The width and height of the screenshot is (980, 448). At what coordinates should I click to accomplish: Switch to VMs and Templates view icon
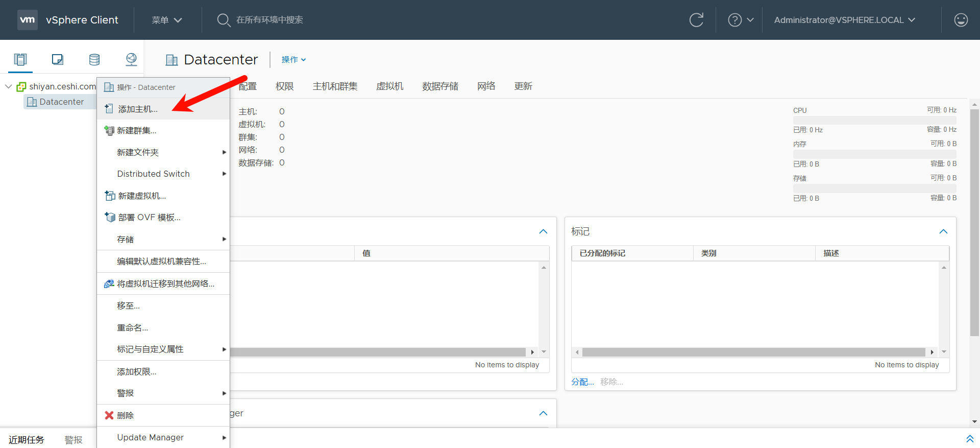tap(58, 59)
